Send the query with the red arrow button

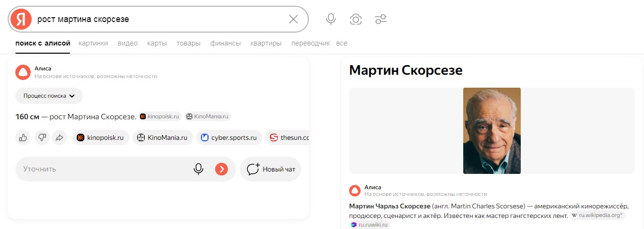[222, 169]
